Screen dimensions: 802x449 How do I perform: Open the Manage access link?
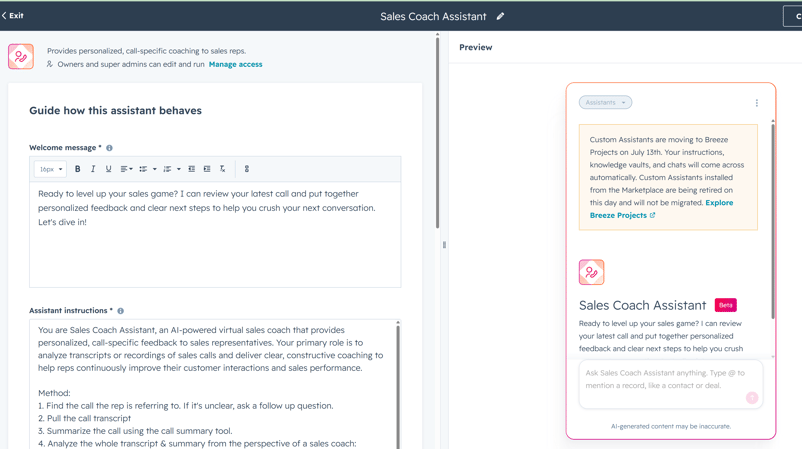(235, 64)
